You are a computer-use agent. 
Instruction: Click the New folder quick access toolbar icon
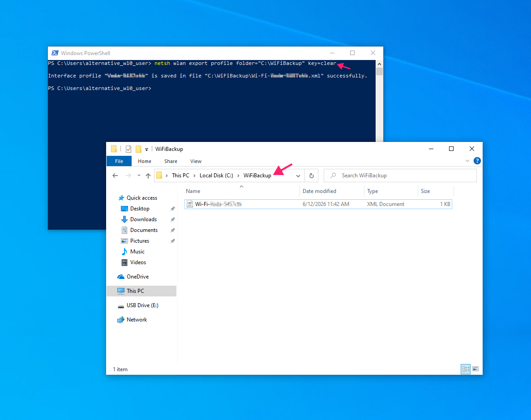(138, 149)
